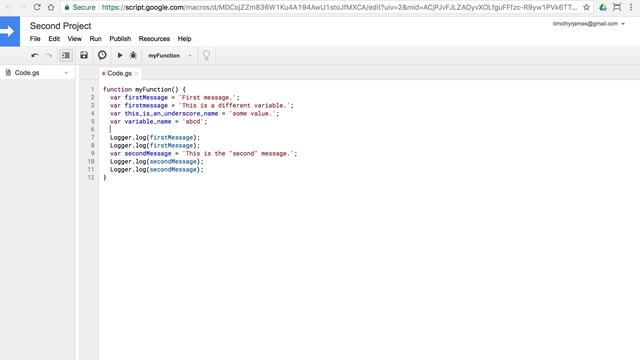
Task: Open the Run menu
Action: click(x=95, y=39)
